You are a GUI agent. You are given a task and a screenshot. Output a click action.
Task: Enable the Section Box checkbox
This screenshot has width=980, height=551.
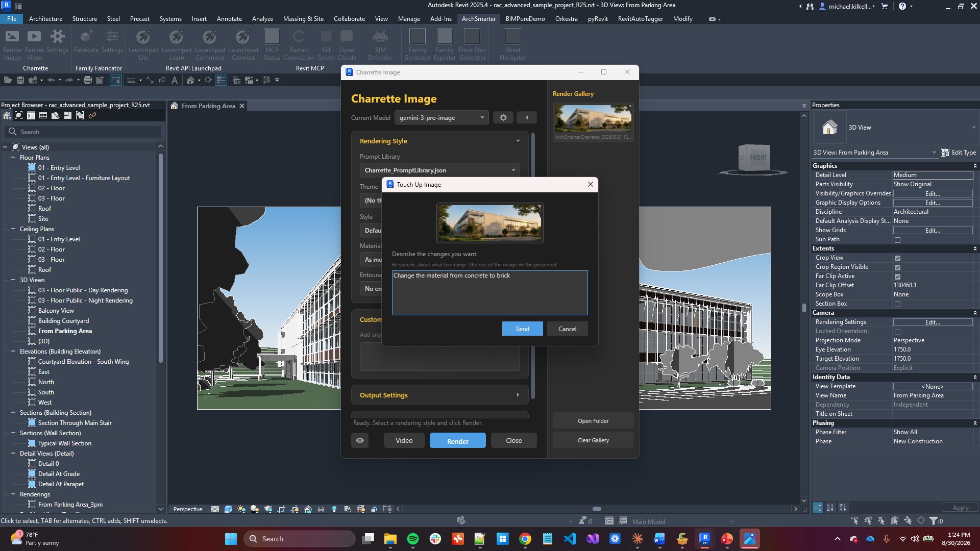897,304
